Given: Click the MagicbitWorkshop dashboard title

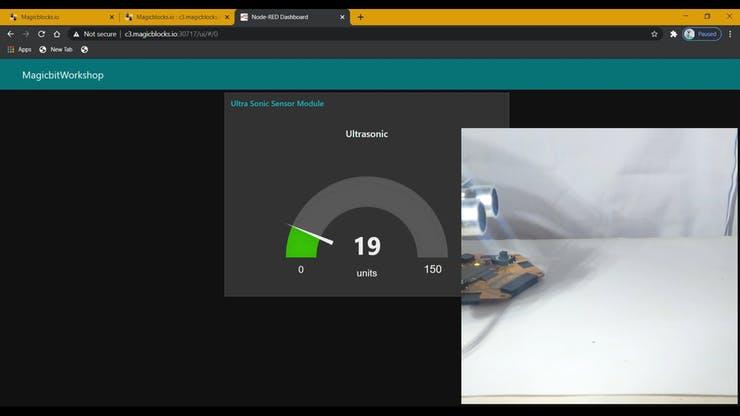Looking at the screenshot, I should [63, 75].
